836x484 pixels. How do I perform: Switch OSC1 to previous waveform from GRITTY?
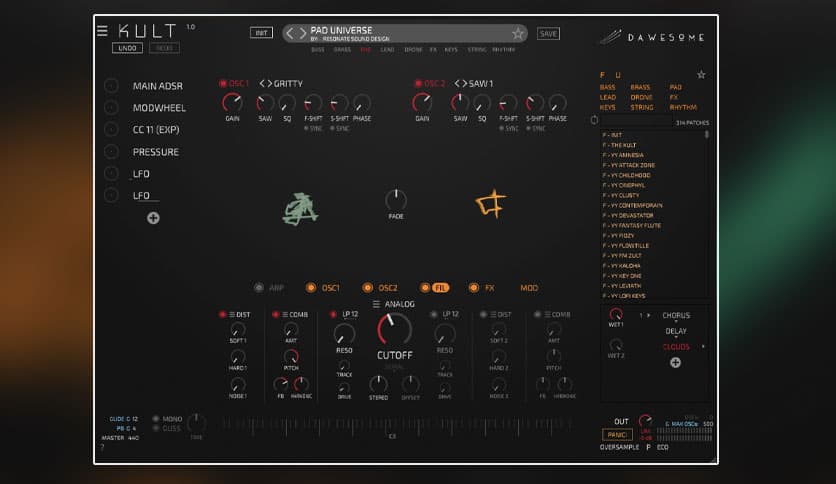[x=262, y=84]
